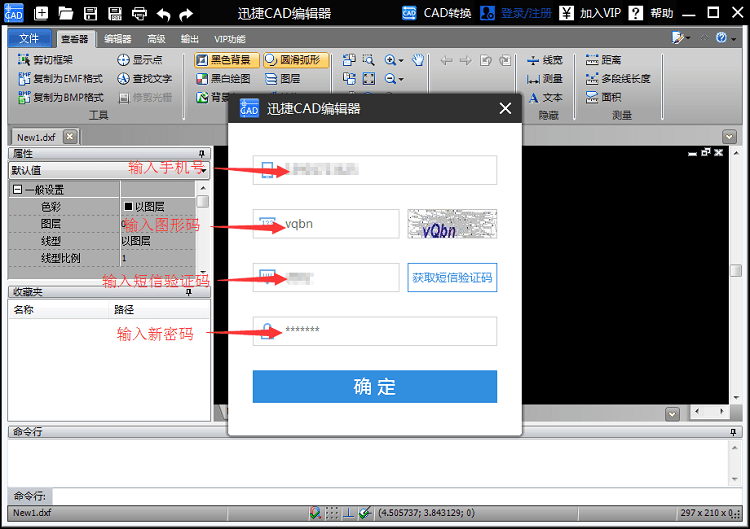The width and height of the screenshot is (750, 529).
Task: Click the Save As icon in title bar
Action: click(115, 13)
